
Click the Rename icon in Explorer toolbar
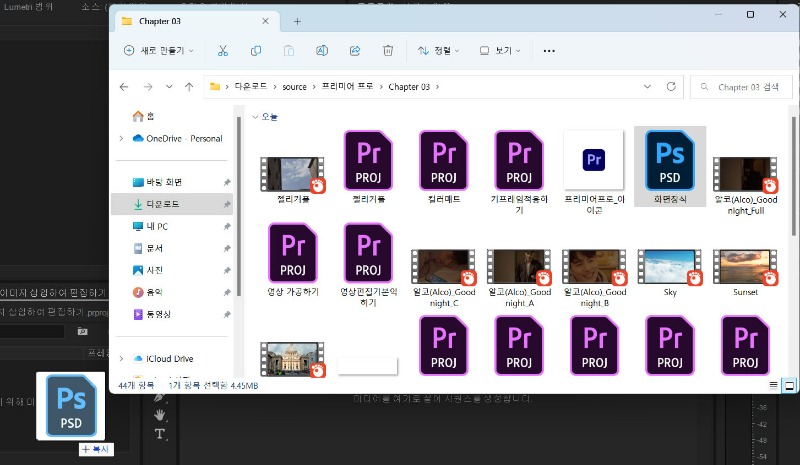click(x=322, y=51)
